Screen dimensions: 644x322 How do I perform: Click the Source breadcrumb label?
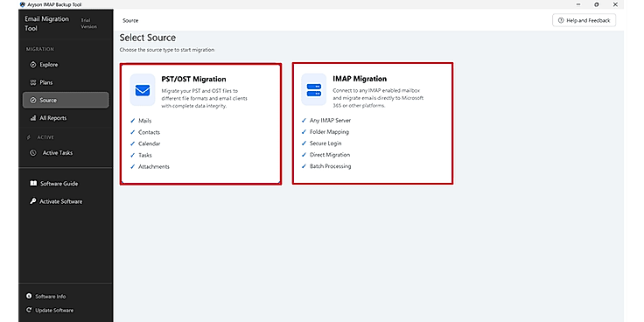130,20
